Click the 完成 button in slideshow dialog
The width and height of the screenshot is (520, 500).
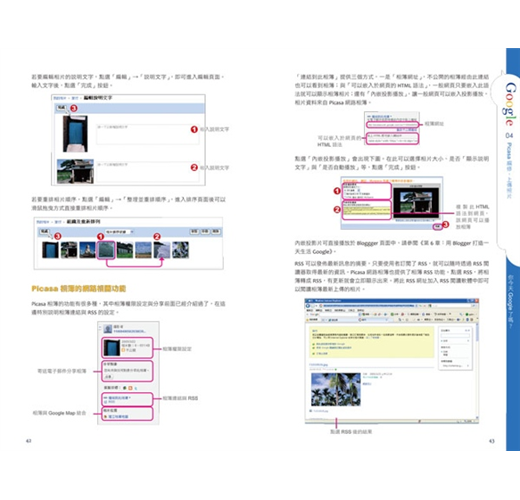[438, 227]
